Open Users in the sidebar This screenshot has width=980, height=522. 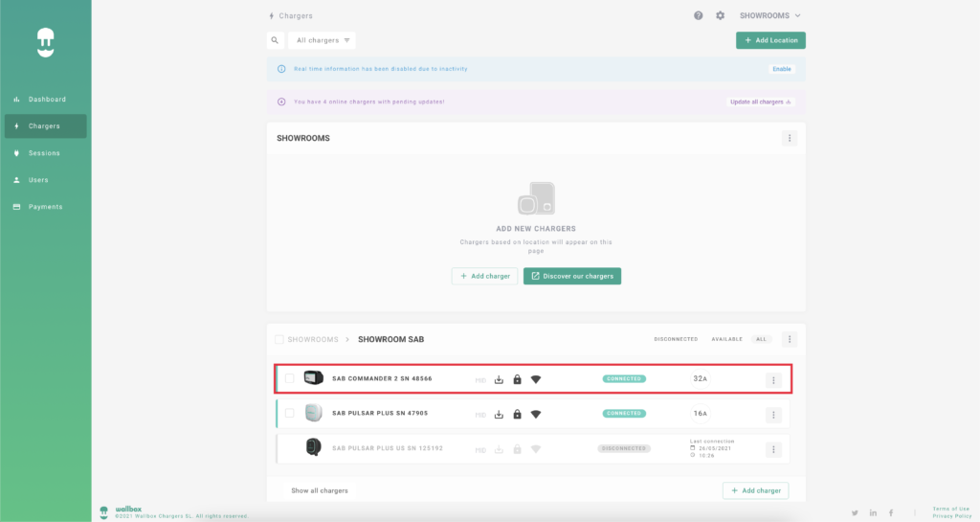[x=46, y=180]
